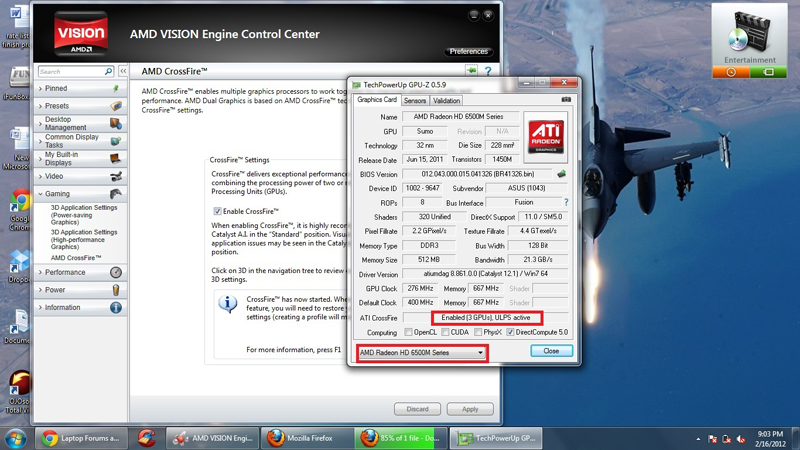Expand the Information section
This screenshot has height=450, width=800.
pos(40,308)
